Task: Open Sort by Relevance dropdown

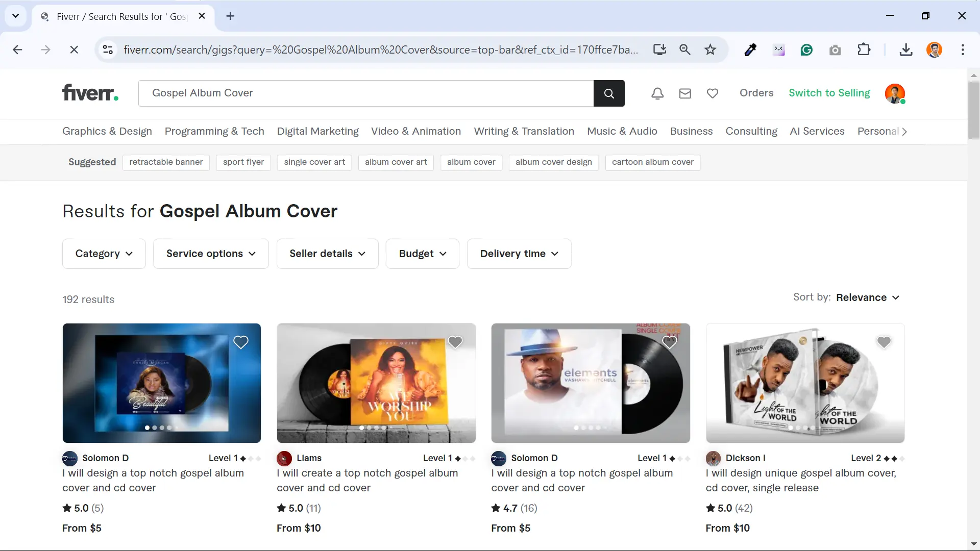Action: coord(868,297)
